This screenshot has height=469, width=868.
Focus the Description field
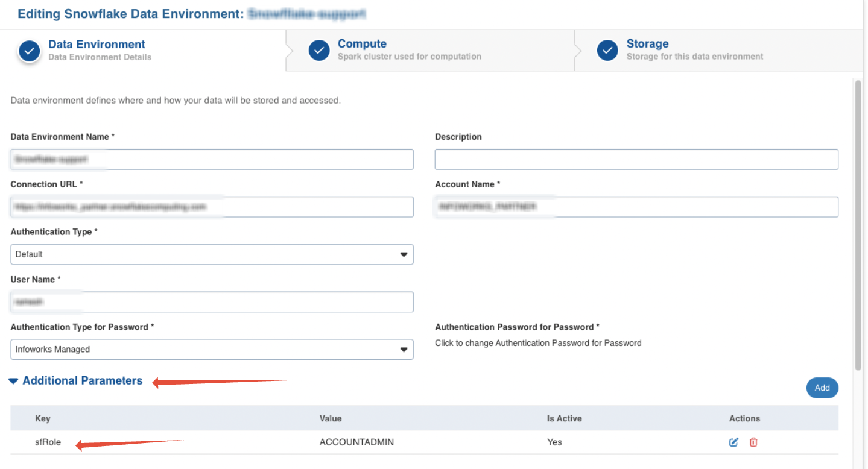(636, 159)
